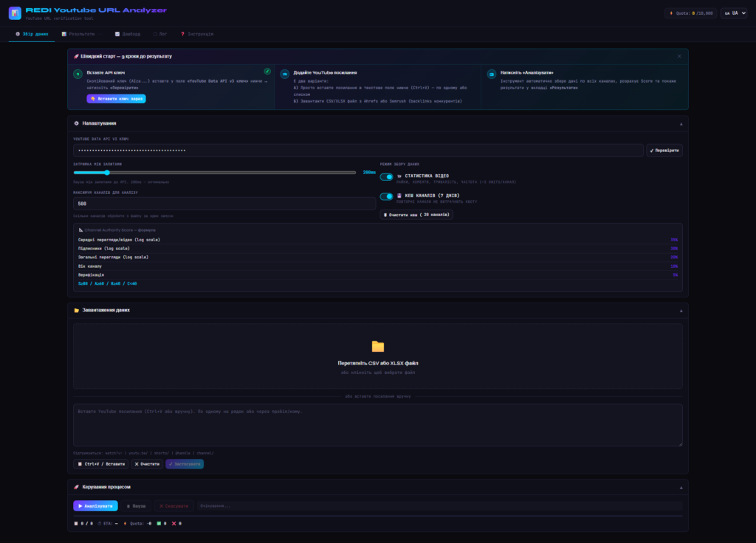Open the UA language dropdown
The width and height of the screenshot is (756, 543).
(734, 13)
